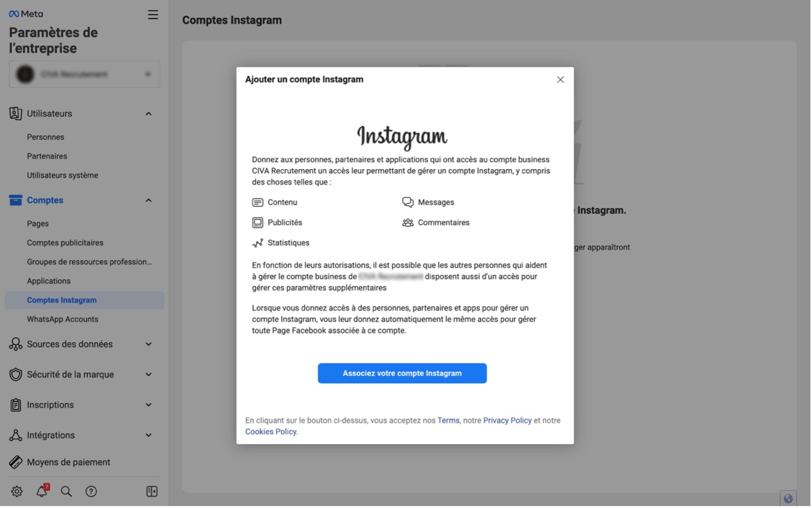Click the Intégrations triangle nodes icon

point(15,435)
